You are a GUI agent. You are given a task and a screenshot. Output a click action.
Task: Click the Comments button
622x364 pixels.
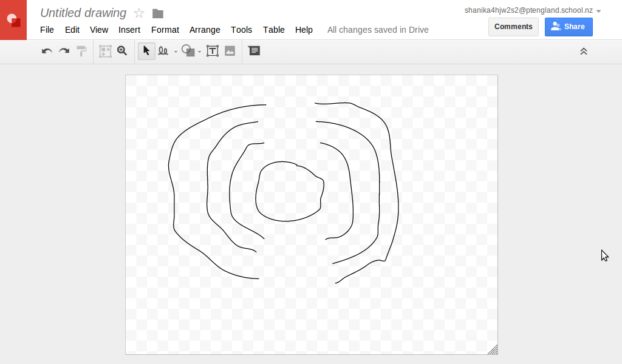click(x=513, y=27)
